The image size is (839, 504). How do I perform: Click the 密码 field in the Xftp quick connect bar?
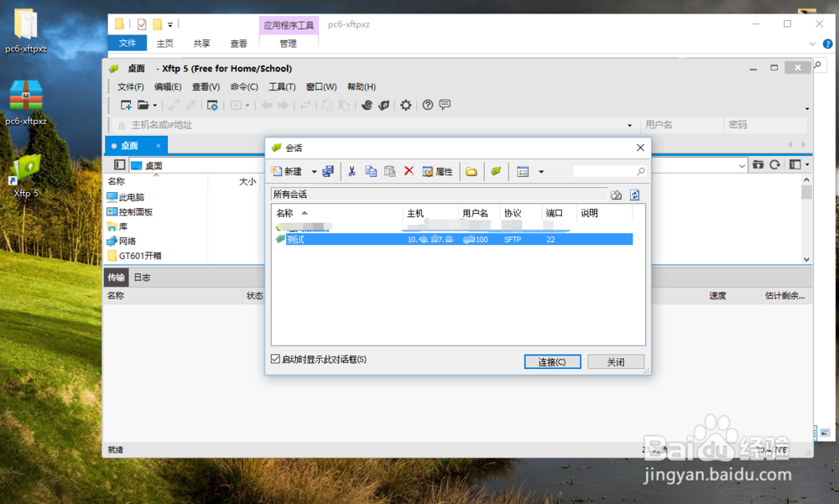(766, 125)
